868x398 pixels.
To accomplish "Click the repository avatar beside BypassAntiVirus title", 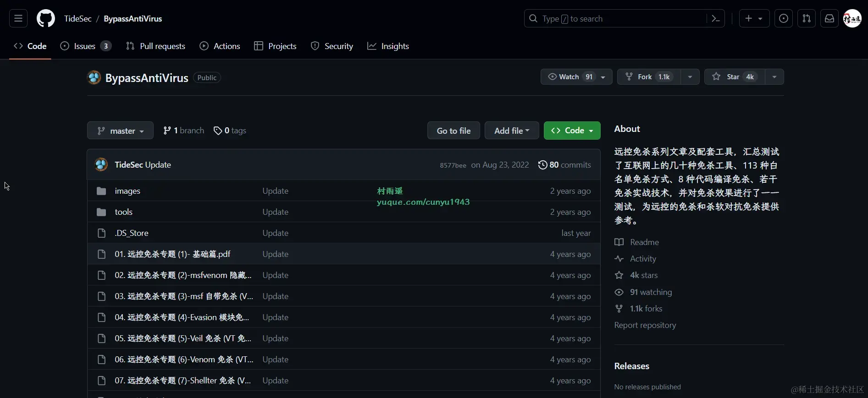I will 94,77.
